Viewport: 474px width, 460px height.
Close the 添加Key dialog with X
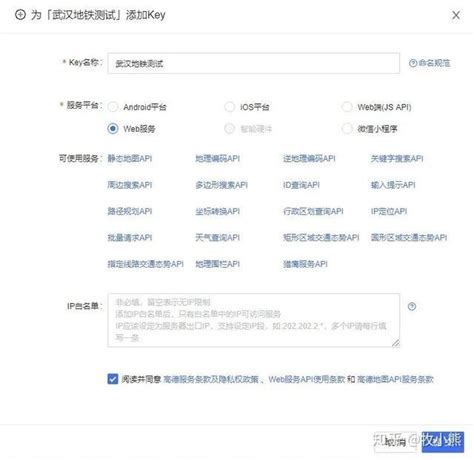tap(456, 15)
